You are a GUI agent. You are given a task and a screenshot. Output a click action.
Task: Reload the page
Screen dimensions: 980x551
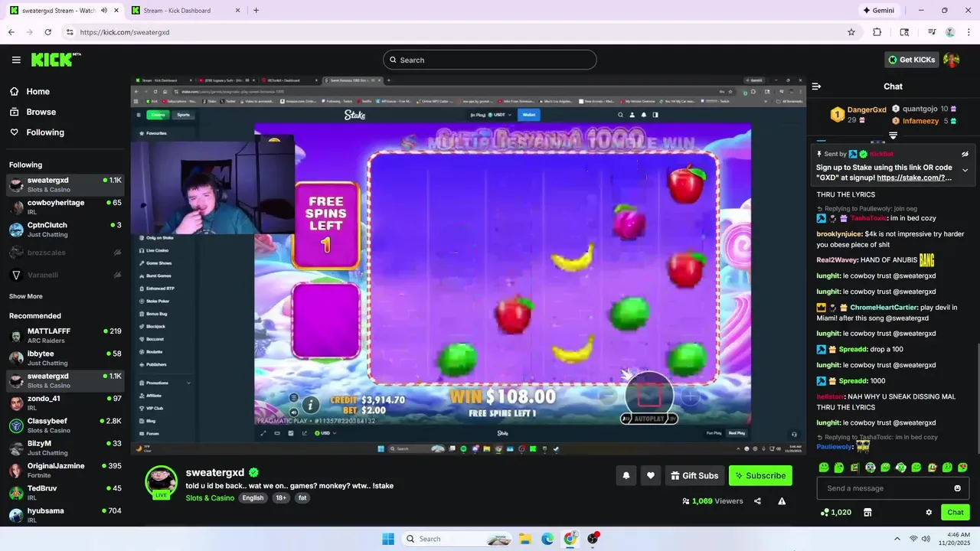[47, 32]
